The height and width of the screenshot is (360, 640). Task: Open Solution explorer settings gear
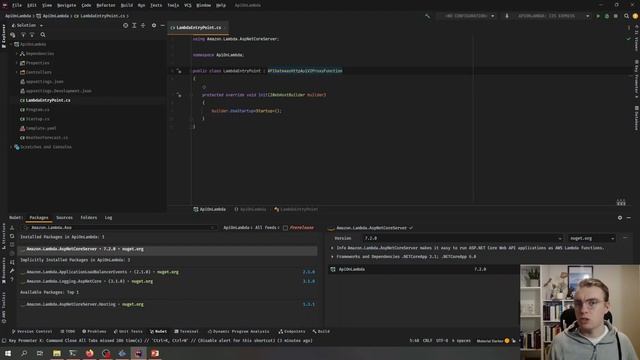pyautogui.click(x=154, y=25)
